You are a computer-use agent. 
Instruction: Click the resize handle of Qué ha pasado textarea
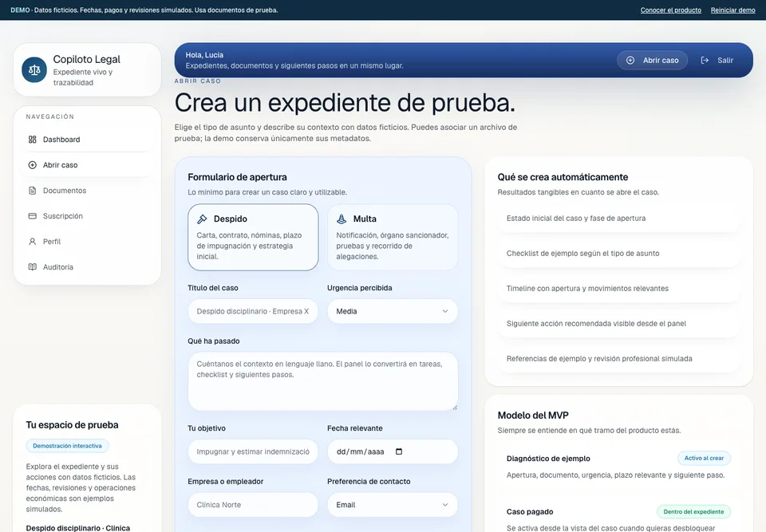coord(455,407)
